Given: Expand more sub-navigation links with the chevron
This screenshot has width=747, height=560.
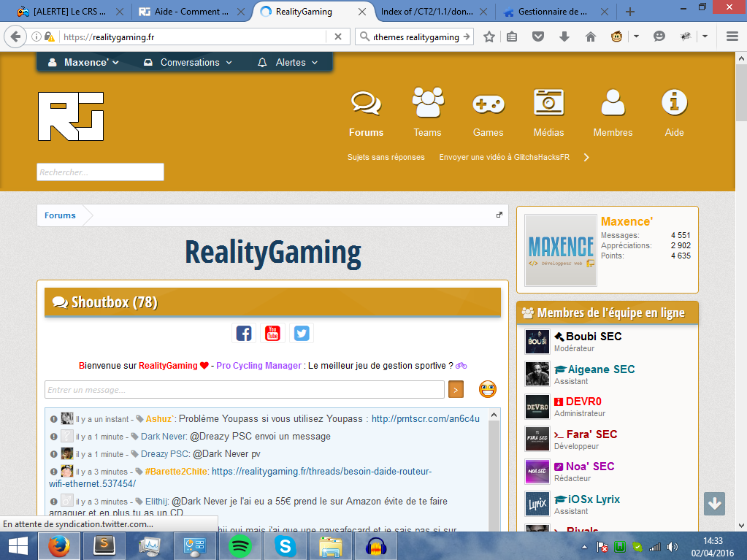Looking at the screenshot, I should point(586,158).
